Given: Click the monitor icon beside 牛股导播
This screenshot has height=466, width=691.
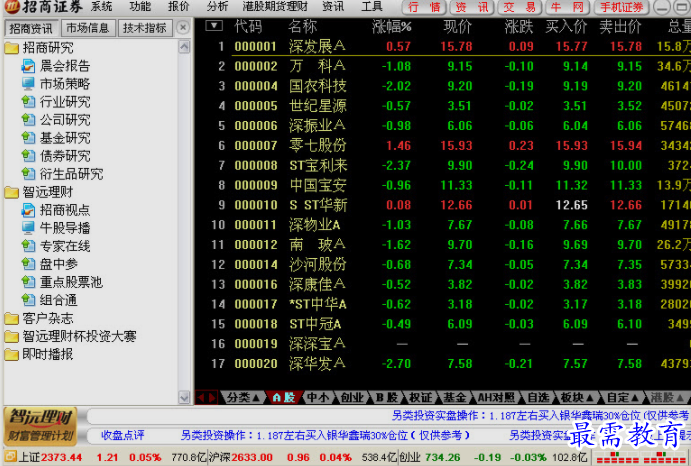Looking at the screenshot, I should point(28,228).
